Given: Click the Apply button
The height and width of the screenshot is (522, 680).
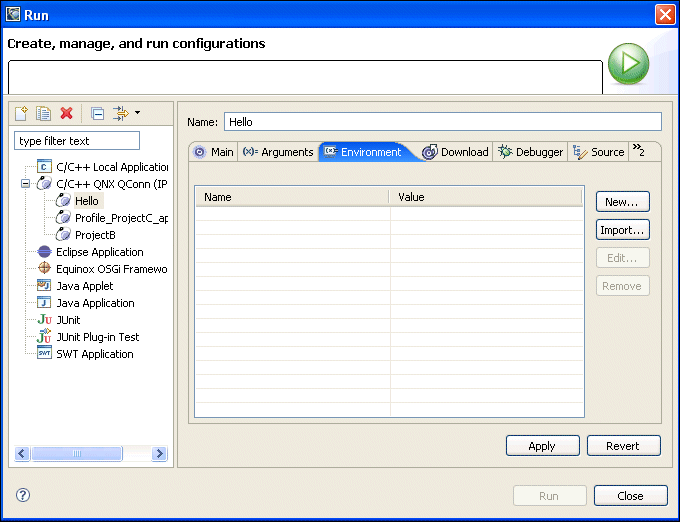Looking at the screenshot, I should 542,446.
